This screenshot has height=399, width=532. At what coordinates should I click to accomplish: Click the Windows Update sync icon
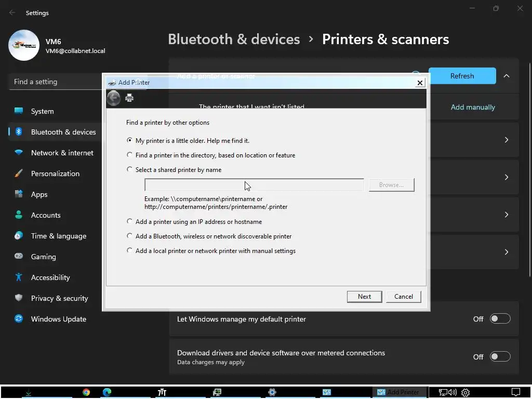[19, 318]
